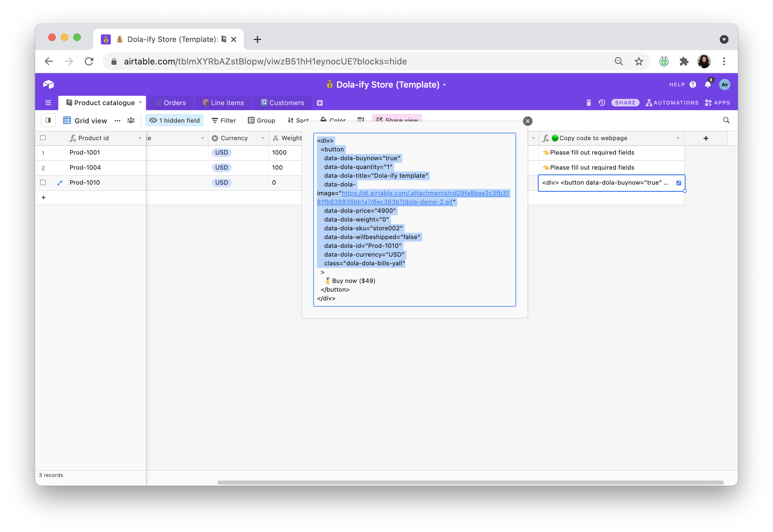Click the attachment image URL link

point(413,198)
